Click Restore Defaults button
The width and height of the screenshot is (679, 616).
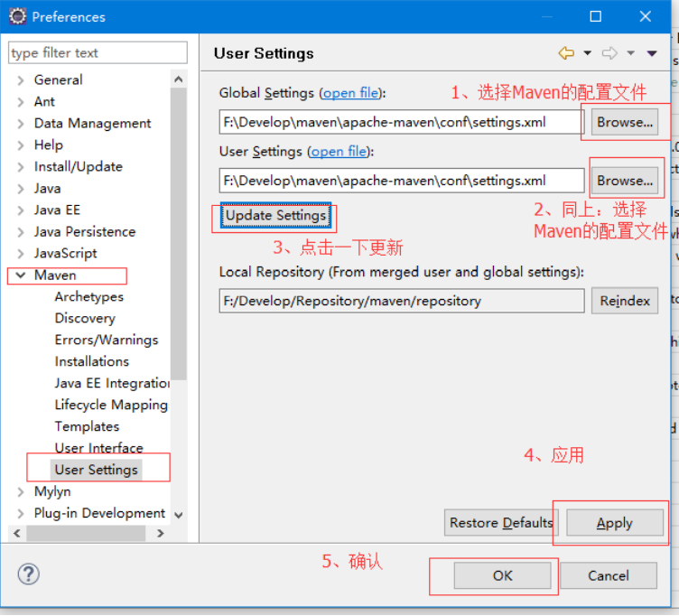(501, 523)
